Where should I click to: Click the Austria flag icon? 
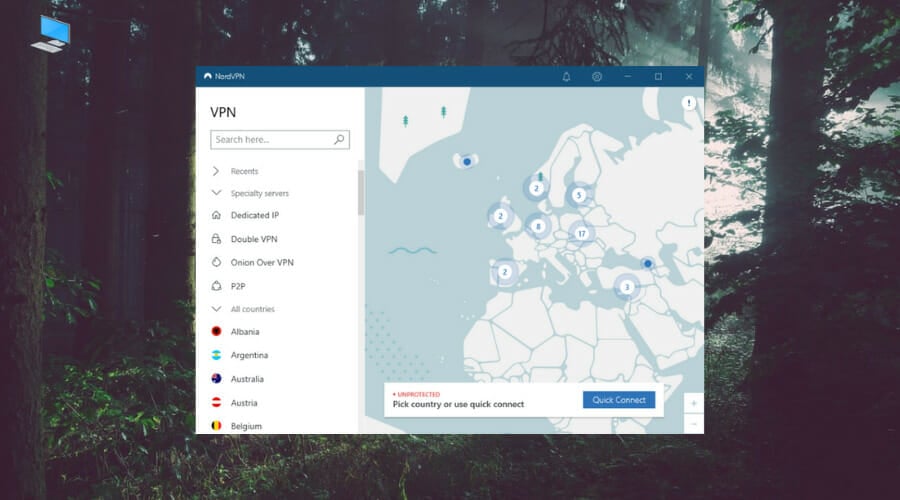click(x=216, y=402)
